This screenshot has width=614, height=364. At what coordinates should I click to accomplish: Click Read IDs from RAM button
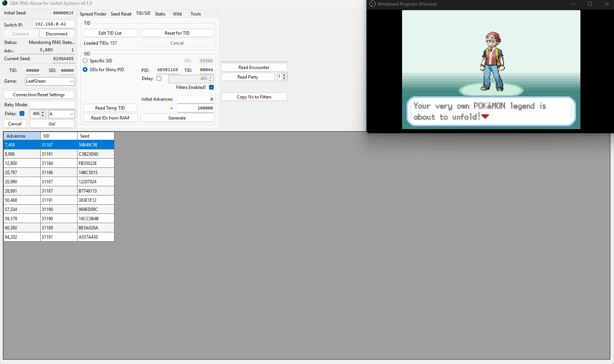click(110, 118)
